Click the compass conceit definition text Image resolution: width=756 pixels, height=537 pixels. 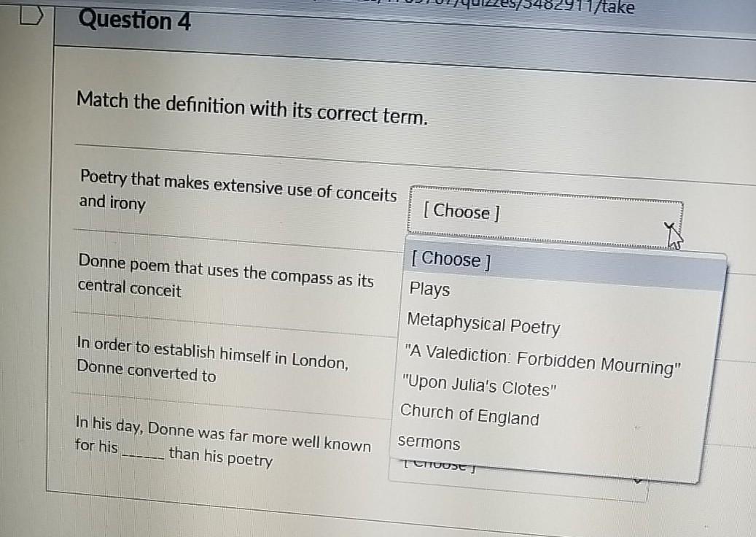point(226,280)
